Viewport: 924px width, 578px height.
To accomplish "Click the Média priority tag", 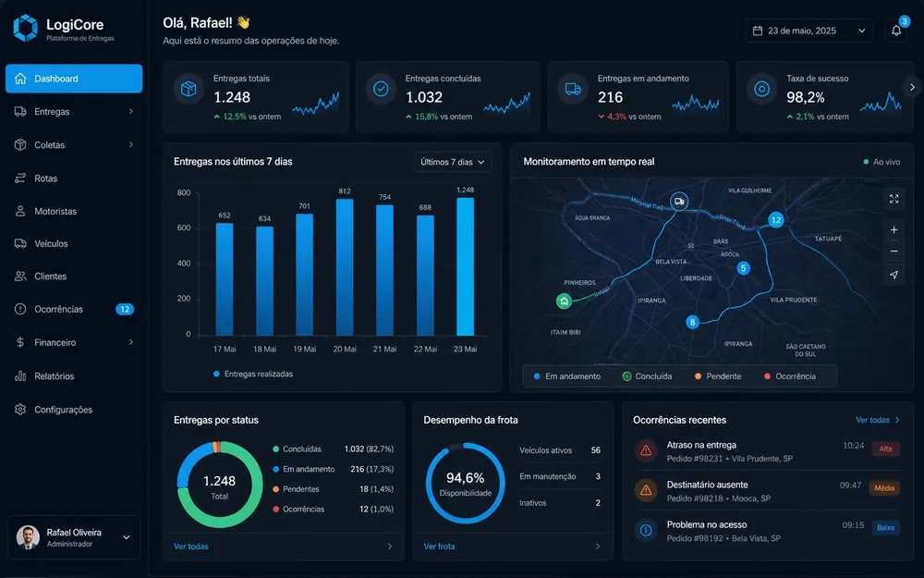I will tap(884, 488).
